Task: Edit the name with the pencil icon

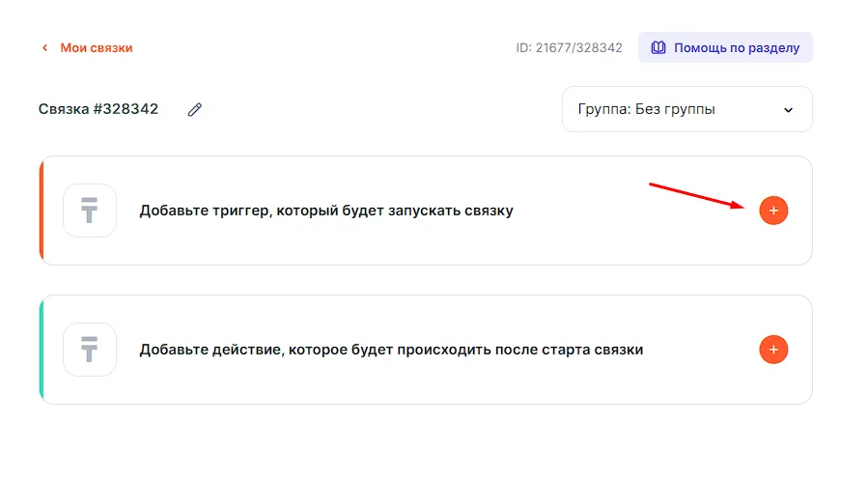Action: point(195,110)
